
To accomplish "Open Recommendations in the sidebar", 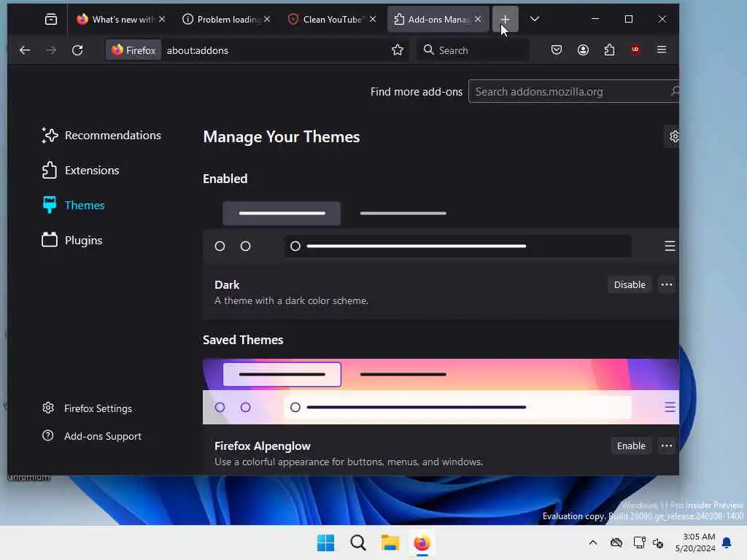I will 101,135.
